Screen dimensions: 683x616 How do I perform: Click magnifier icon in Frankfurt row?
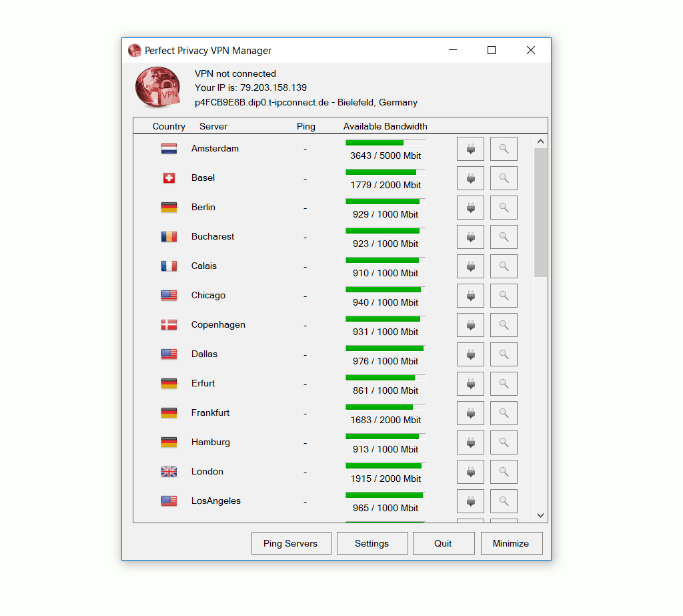pyautogui.click(x=504, y=413)
